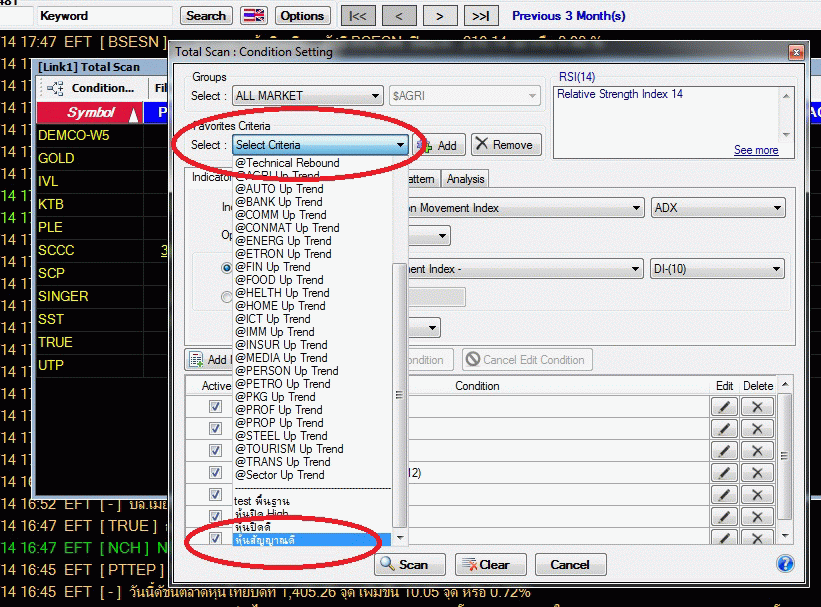Open the $AGRI sector dropdown
This screenshot has height=607, width=821.
point(464,96)
